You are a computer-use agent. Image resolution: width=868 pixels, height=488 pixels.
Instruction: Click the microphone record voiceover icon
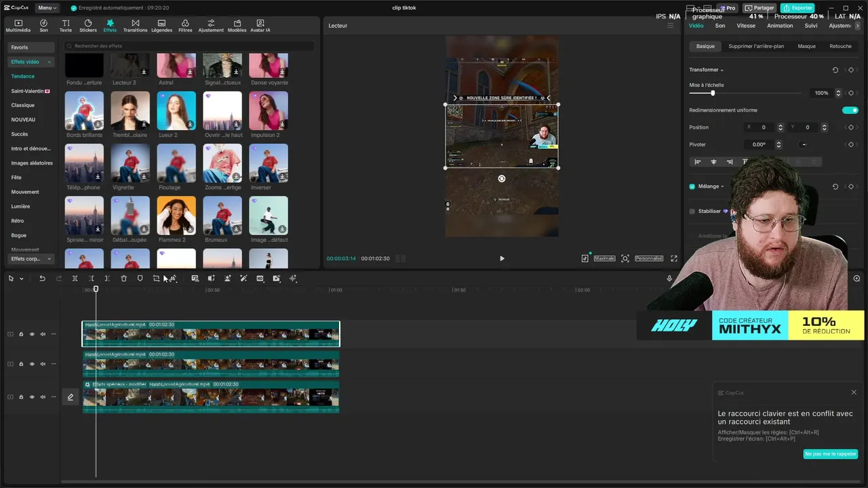[x=669, y=279]
